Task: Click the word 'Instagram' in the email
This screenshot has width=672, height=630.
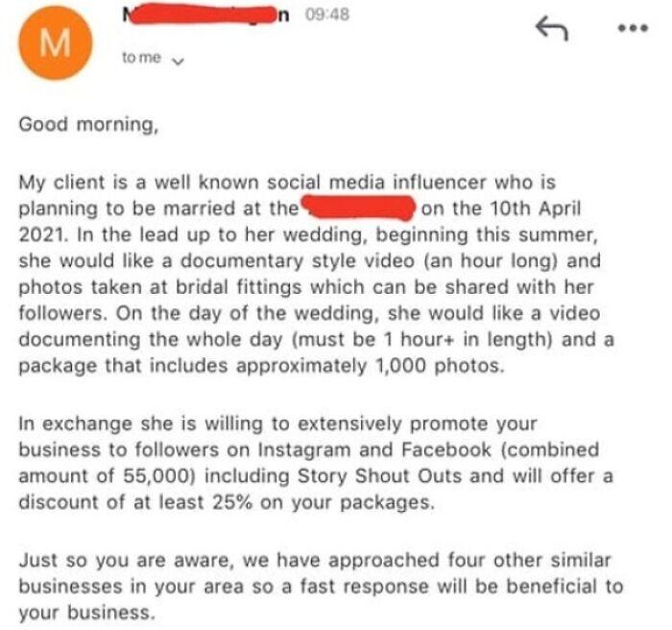Action: pos(304,450)
